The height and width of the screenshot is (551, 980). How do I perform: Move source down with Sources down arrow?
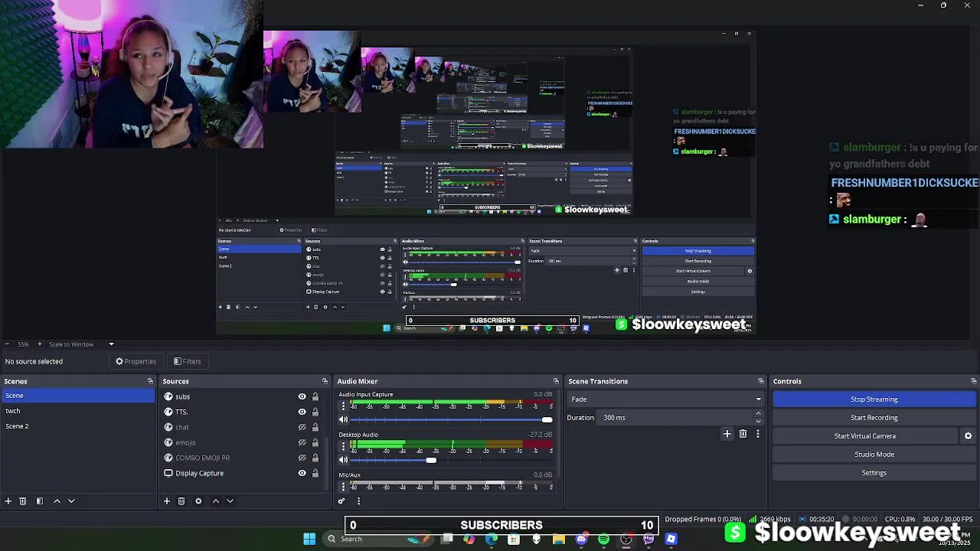point(230,501)
